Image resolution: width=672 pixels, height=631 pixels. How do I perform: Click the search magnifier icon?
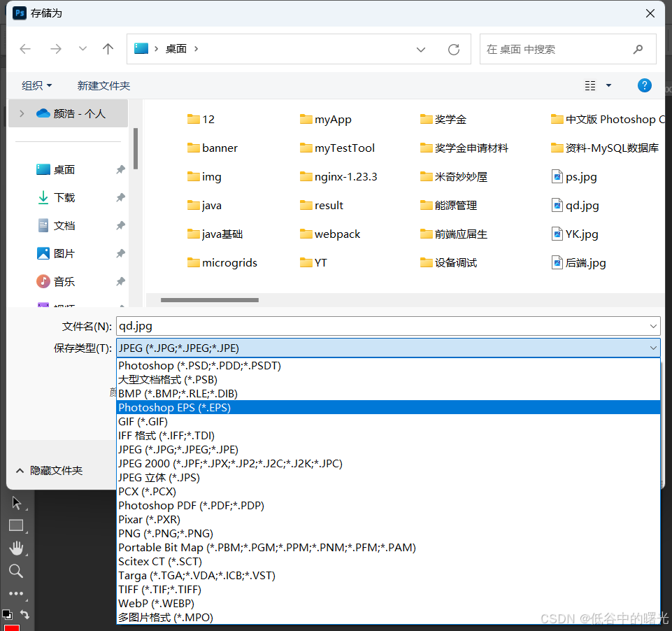(638, 49)
